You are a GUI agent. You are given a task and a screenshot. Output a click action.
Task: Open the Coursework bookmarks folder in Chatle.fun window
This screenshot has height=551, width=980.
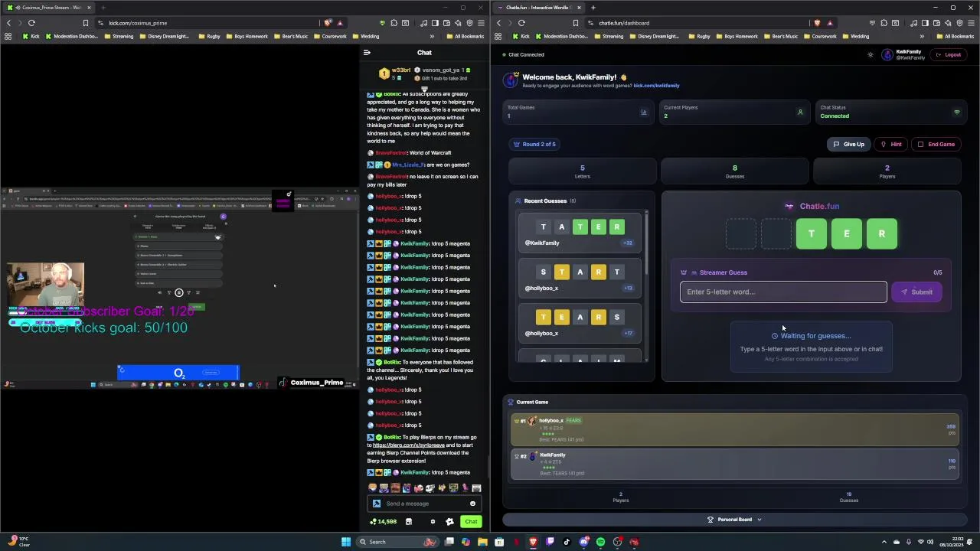pos(819,37)
